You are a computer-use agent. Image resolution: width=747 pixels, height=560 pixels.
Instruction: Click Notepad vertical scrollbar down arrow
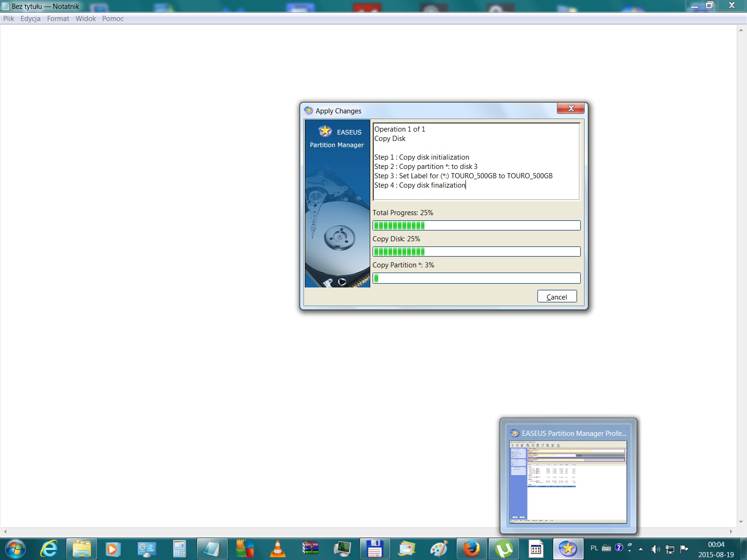(741, 522)
